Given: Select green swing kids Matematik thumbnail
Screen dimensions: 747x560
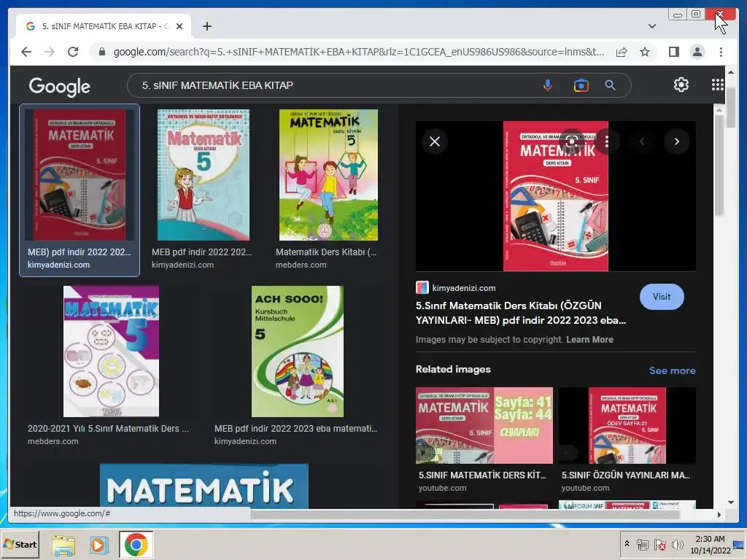Looking at the screenshot, I should pyautogui.click(x=328, y=175).
